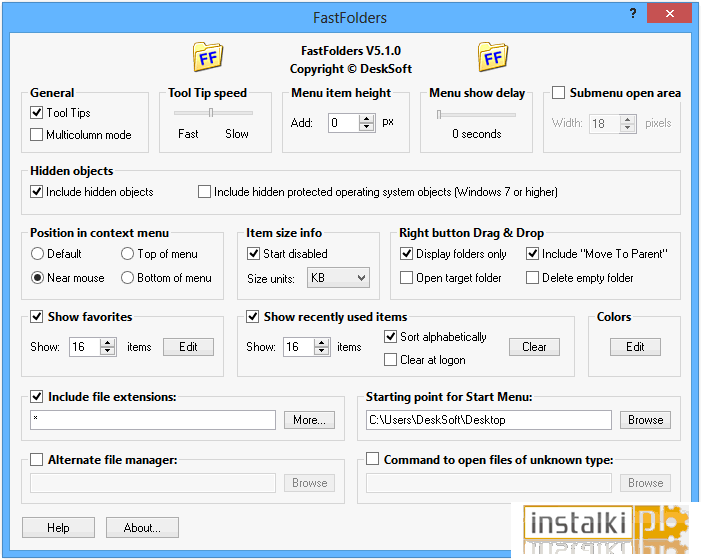Screen dimensions: 701x560
Task: Click the left FastFolders folder icon
Action: click(x=208, y=57)
